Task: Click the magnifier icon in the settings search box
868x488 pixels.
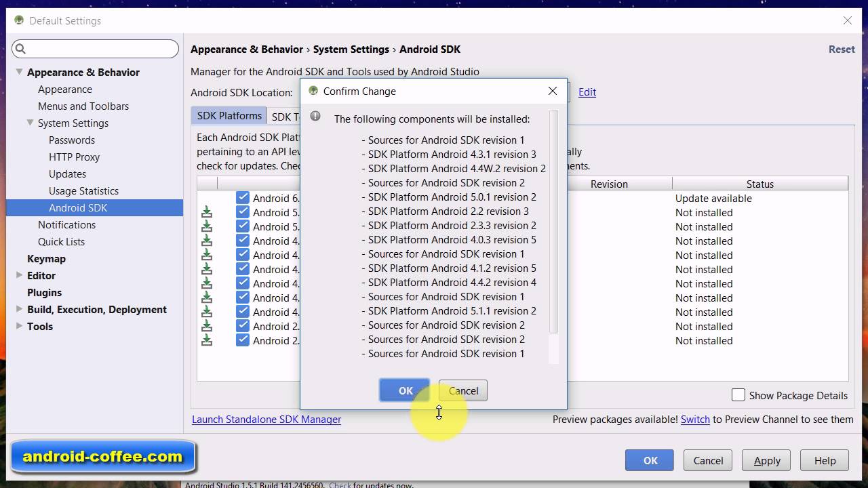Action: [20, 49]
